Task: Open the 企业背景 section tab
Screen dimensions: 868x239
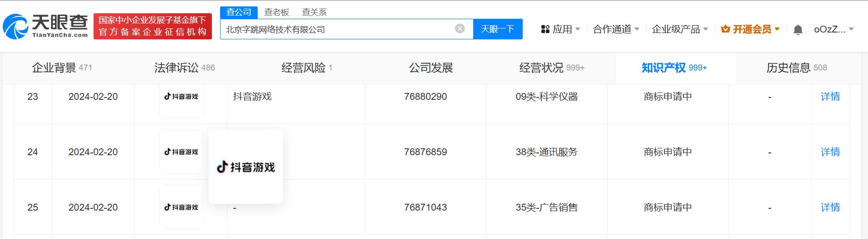Action: [62, 68]
